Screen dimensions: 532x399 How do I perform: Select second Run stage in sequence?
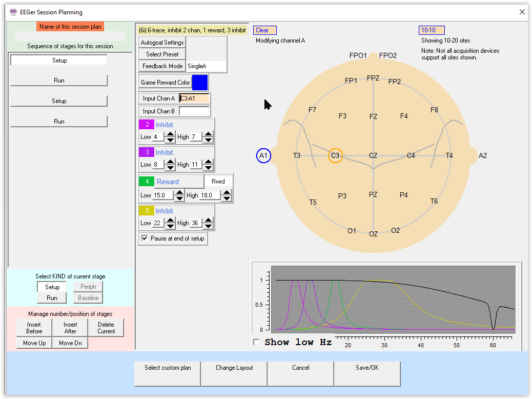pyautogui.click(x=59, y=122)
